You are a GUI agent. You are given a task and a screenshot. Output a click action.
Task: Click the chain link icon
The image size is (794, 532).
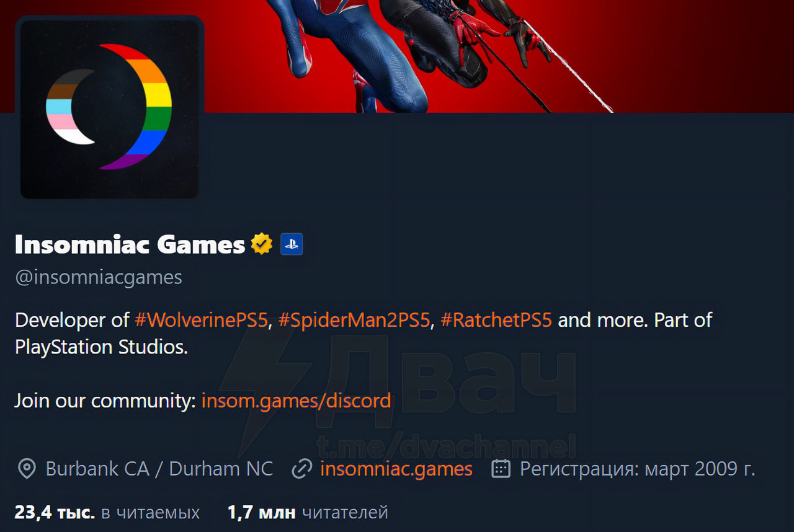[301, 469]
